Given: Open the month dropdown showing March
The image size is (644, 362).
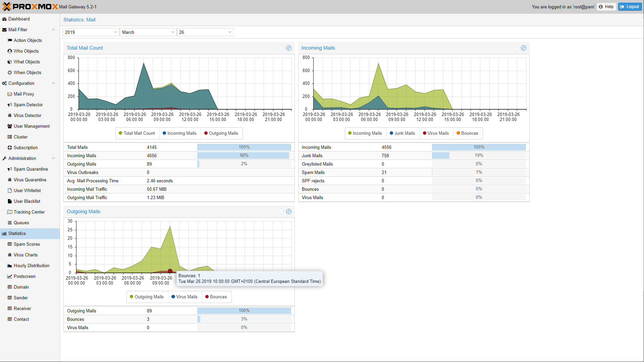Looking at the screenshot, I should [172, 32].
